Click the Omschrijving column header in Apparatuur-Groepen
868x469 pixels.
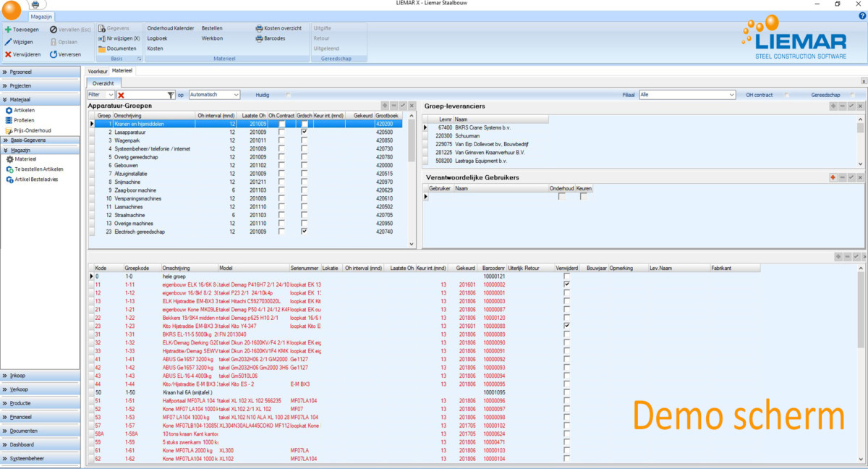pos(154,116)
